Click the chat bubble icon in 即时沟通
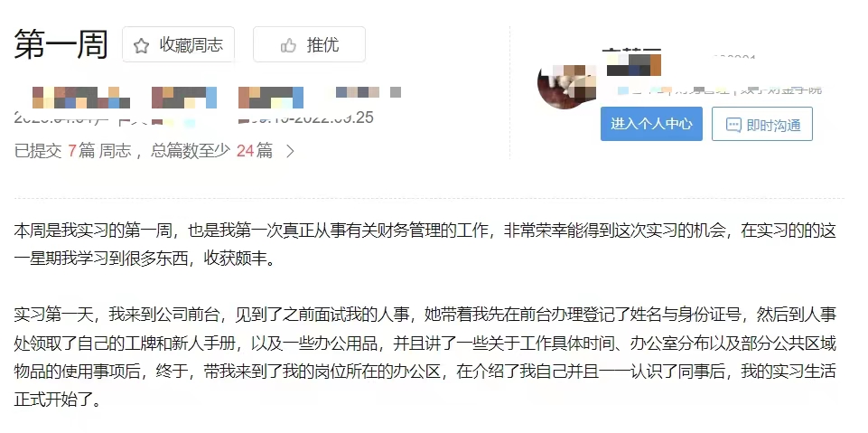Screen dimensions: 868x433 pyautogui.click(x=733, y=125)
